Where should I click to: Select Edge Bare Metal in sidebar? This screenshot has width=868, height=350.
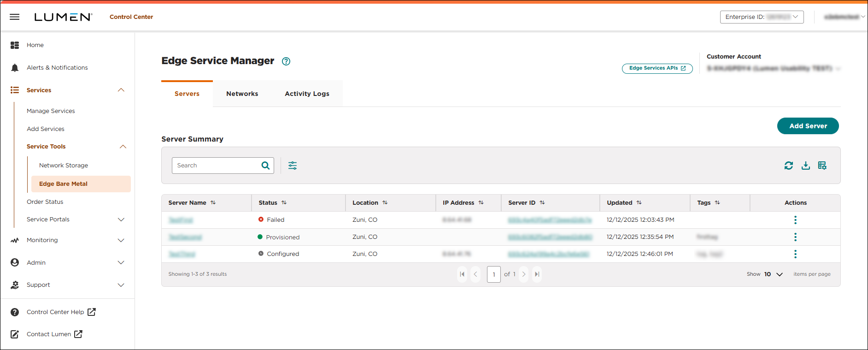(x=81, y=184)
